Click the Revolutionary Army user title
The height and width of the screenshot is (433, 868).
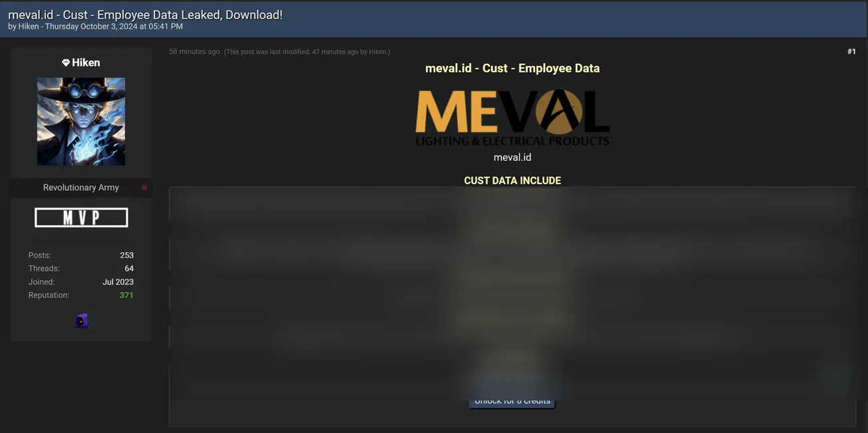click(x=81, y=188)
